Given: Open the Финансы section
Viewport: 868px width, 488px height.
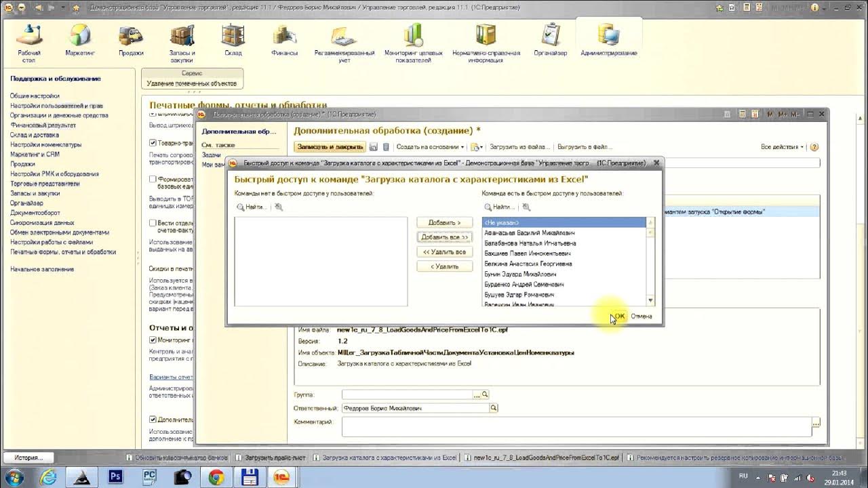Looking at the screenshot, I should click(284, 40).
